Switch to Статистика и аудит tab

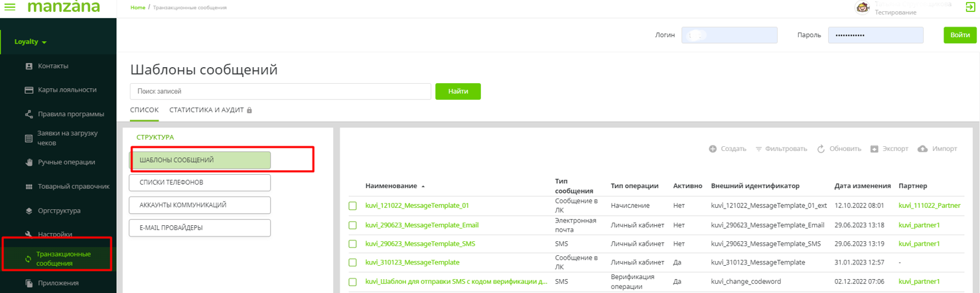tap(207, 110)
